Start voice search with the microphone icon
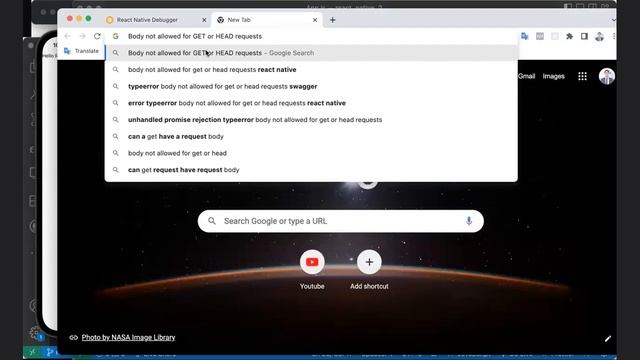This screenshot has width=640, height=360. [x=469, y=221]
